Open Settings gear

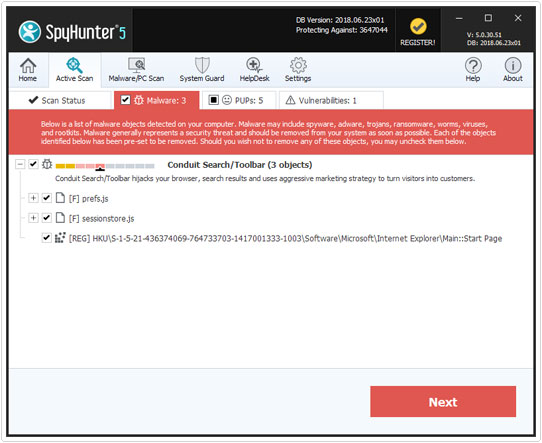pyautogui.click(x=298, y=65)
